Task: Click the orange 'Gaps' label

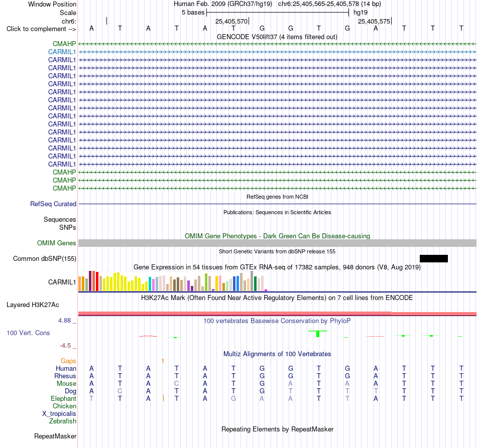Action: tap(68, 361)
